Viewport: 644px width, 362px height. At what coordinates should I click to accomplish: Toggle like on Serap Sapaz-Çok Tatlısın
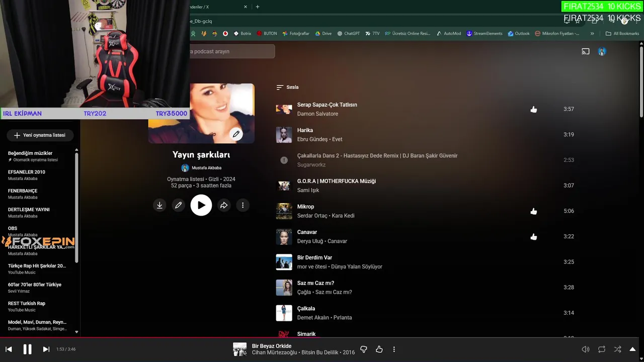coord(534,109)
